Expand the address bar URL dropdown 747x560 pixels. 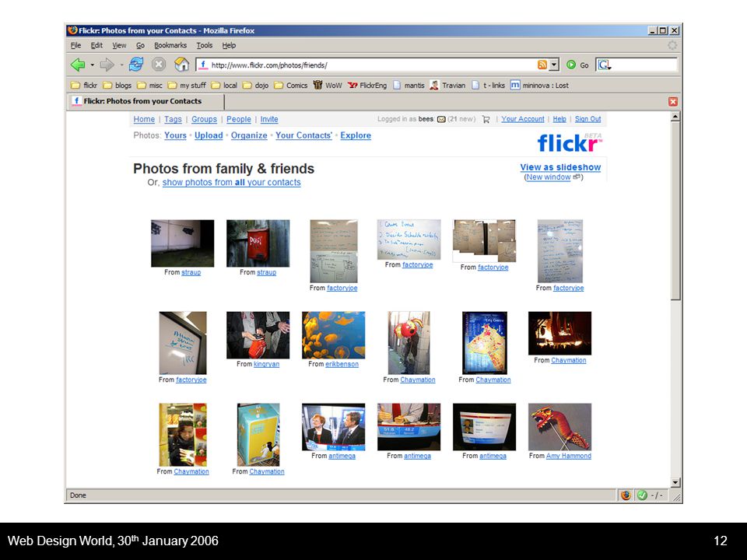pyautogui.click(x=553, y=65)
